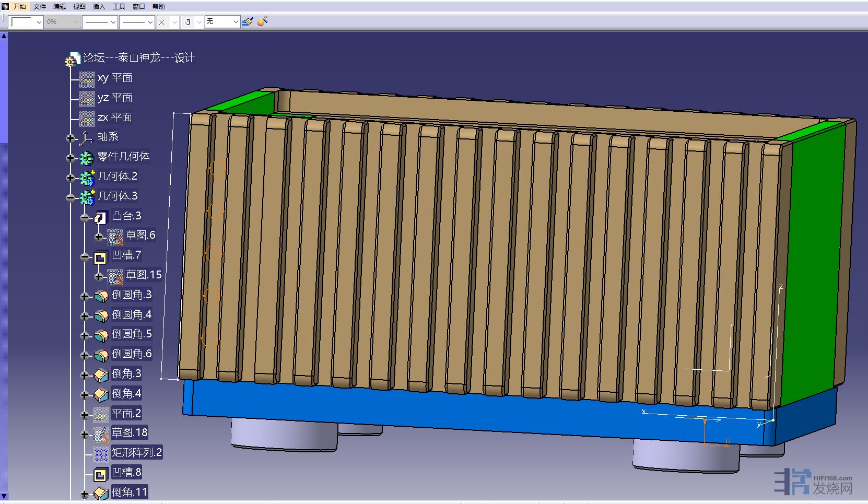Click the 轴系 axis system icon
868x504 pixels.
pyautogui.click(x=86, y=138)
